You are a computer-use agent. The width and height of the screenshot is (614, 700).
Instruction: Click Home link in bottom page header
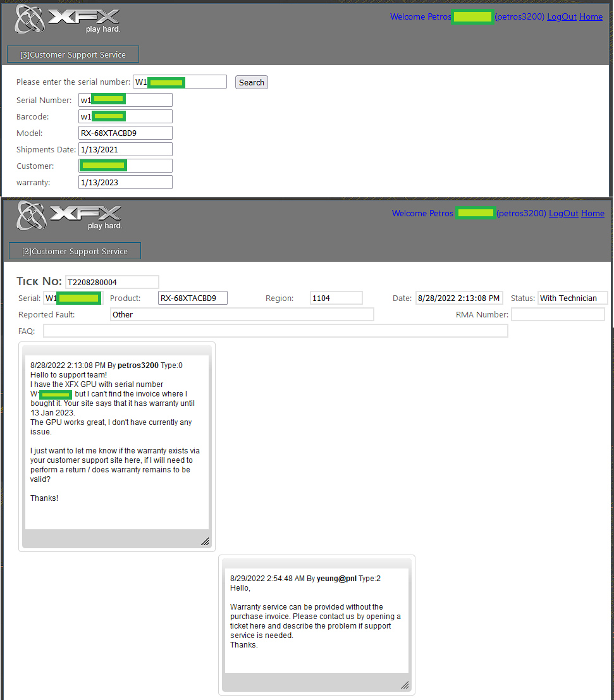tap(593, 213)
